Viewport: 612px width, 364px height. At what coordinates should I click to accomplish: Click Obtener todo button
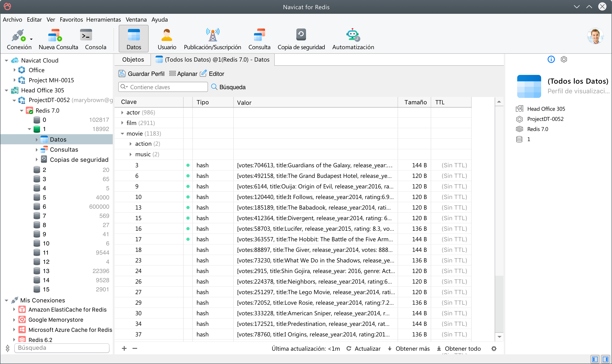pos(459,349)
